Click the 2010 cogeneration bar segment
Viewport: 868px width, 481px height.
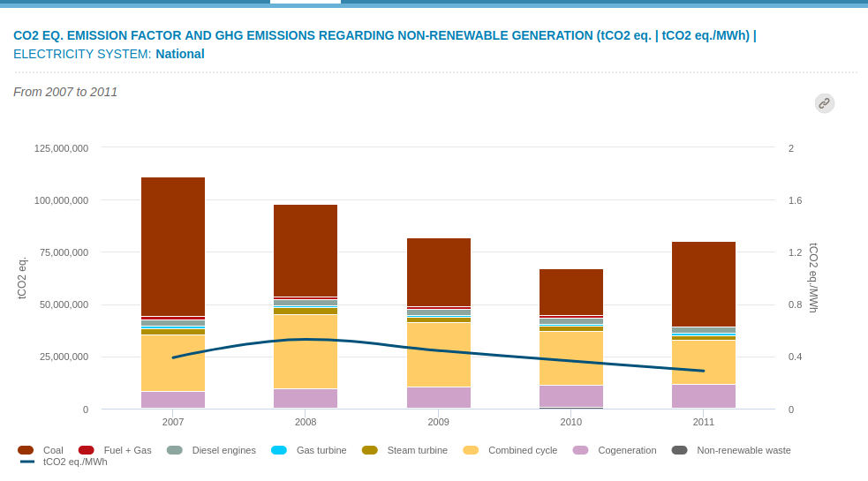(571, 395)
